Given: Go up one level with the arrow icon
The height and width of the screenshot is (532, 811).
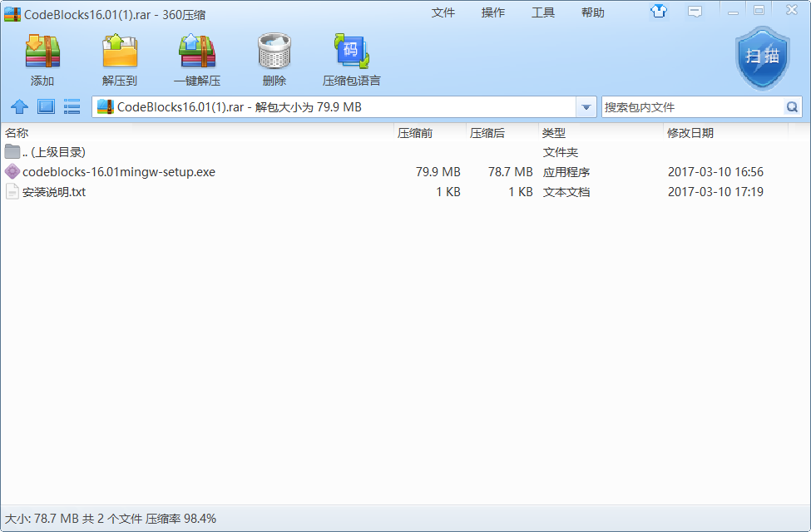Looking at the screenshot, I should point(19,107).
